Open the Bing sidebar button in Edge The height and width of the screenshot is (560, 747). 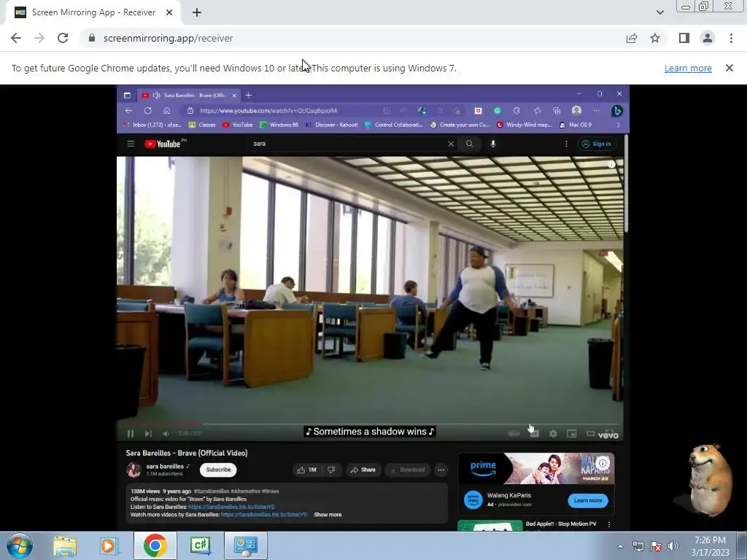coord(617,111)
